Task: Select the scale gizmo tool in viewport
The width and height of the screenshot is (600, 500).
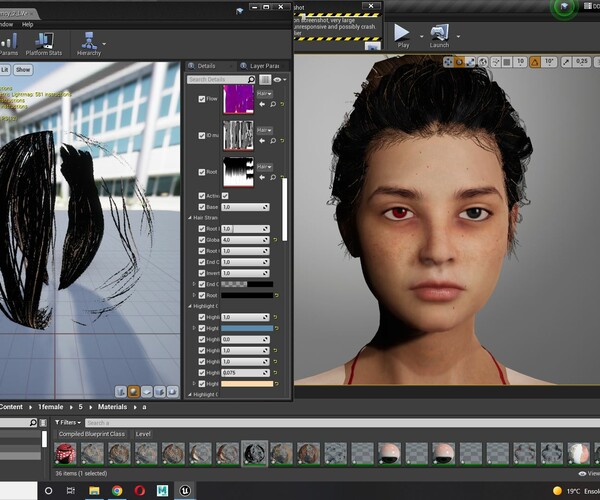Action: pyautogui.click(x=470, y=62)
